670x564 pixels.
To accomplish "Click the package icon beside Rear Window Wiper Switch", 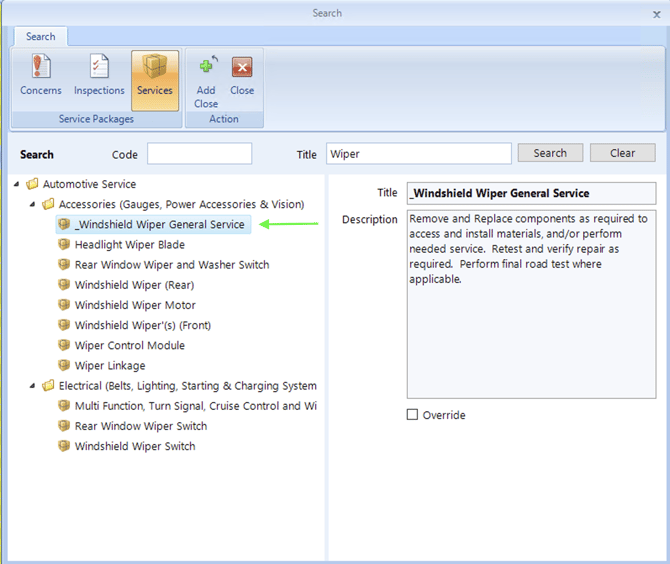I will click(64, 426).
